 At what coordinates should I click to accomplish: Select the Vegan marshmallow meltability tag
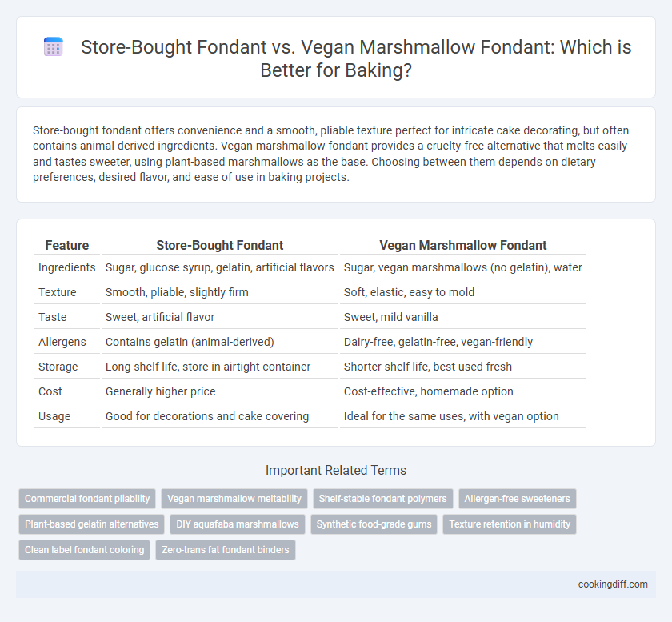coord(234,499)
